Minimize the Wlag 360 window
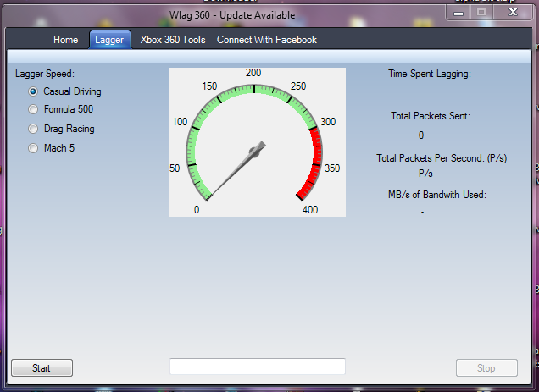The width and height of the screenshot is (539, 392). pyautogui.click(x=458, y=13)
